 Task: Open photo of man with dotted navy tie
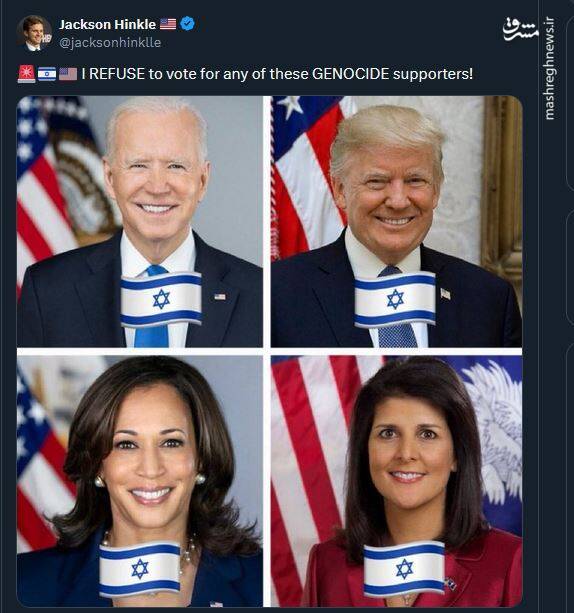pos(396,222)
